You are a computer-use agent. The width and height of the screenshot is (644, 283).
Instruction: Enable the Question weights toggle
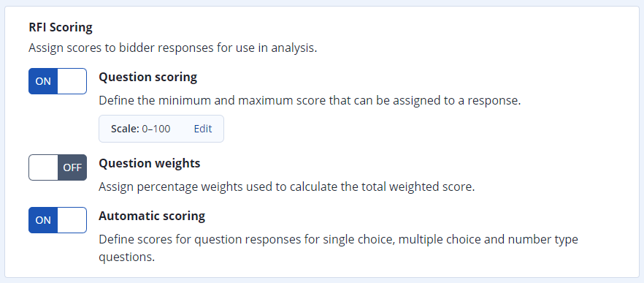point(58,167)
